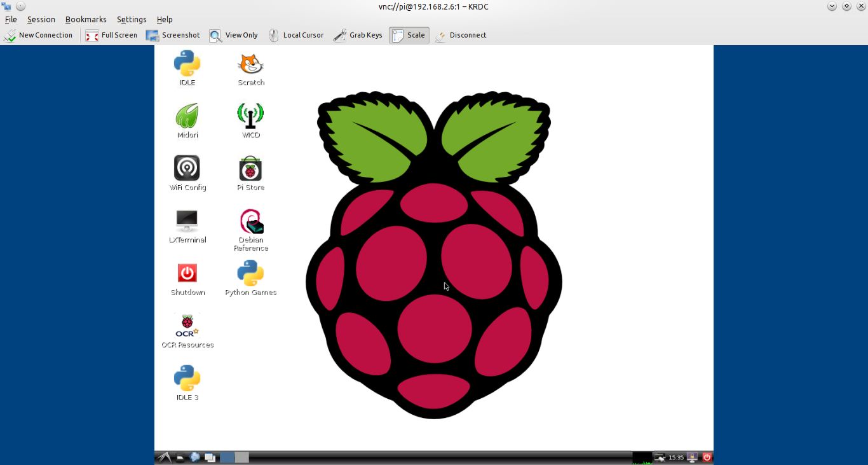Maximize the KRDC window

[x=846, y=6]
